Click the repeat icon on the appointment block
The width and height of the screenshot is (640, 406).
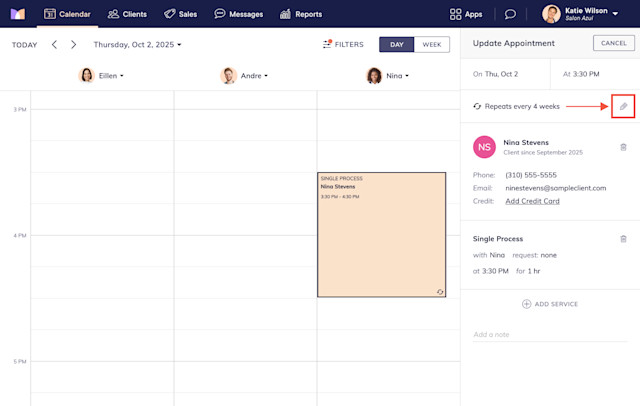click(x=440, y=292)
